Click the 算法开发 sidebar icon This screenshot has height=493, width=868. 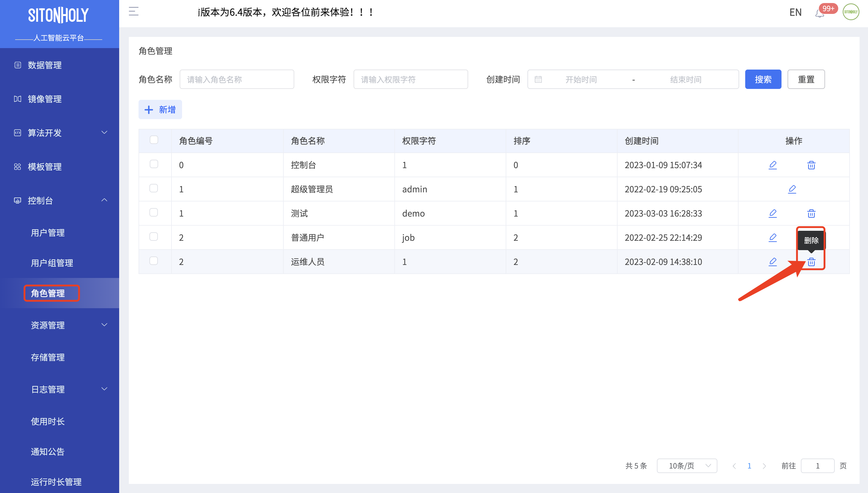18,133
